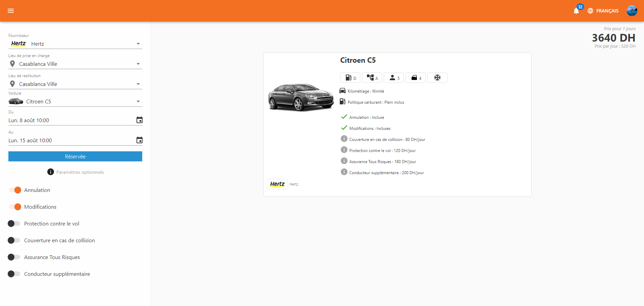Click info icon for Conducteur supplémentaire price
Image resolution: width=644 pixels, height=306 pixels.
click(x=344, y=172)
